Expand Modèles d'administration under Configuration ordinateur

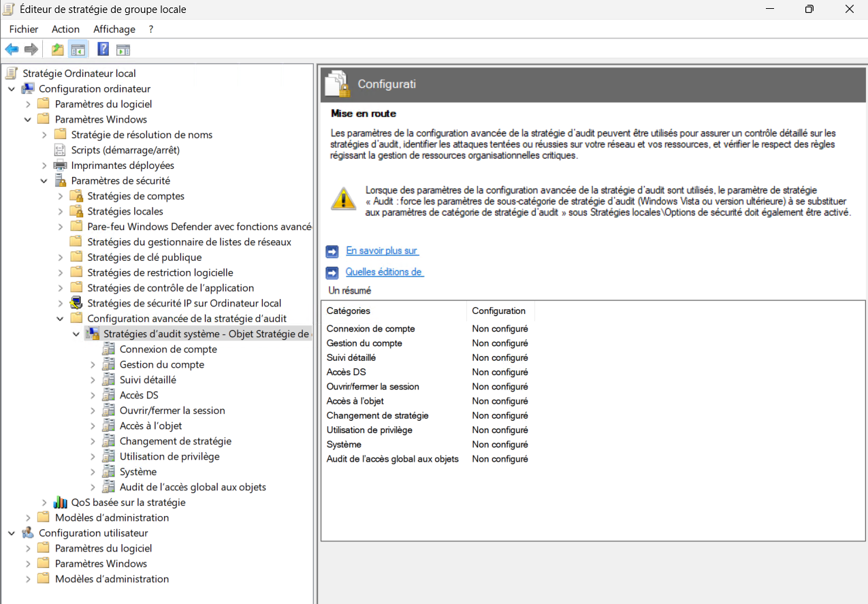tap(28, 518)
